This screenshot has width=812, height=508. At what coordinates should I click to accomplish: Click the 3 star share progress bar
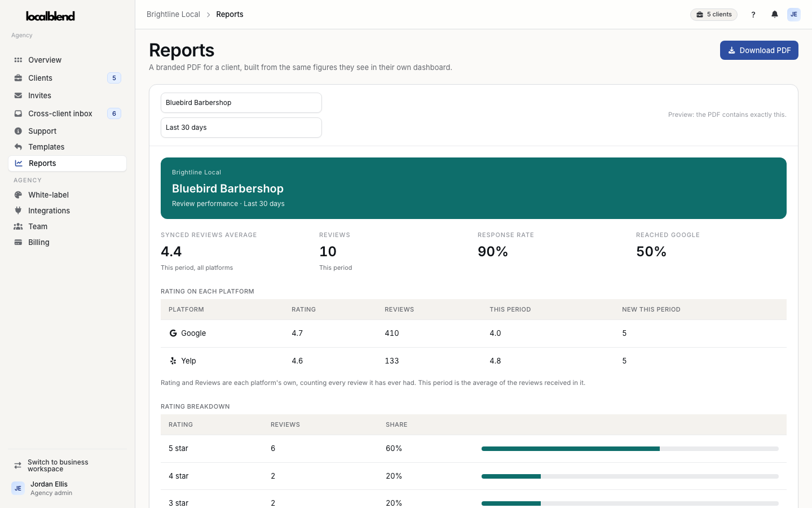(630, 503)
